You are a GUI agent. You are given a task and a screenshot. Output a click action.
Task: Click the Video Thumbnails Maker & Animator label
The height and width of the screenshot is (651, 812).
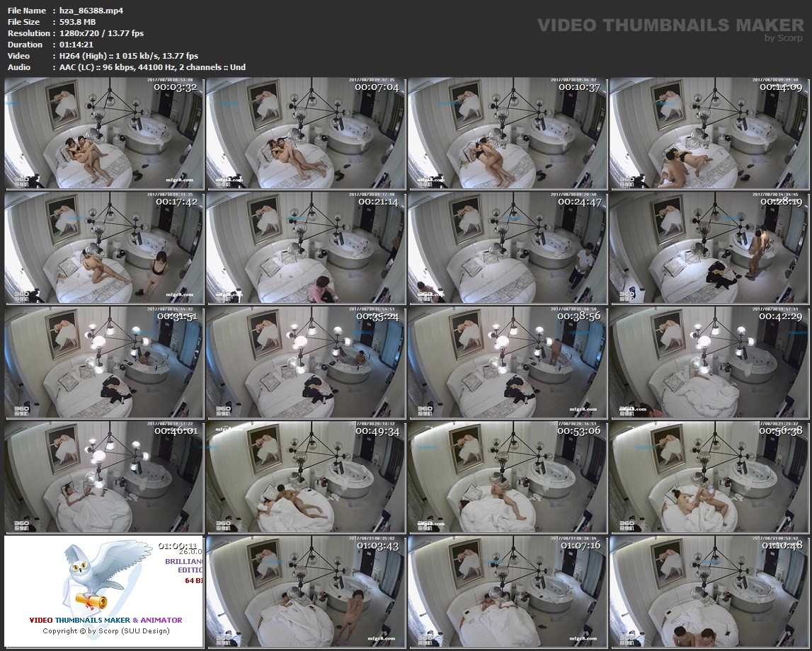(105, 620)
